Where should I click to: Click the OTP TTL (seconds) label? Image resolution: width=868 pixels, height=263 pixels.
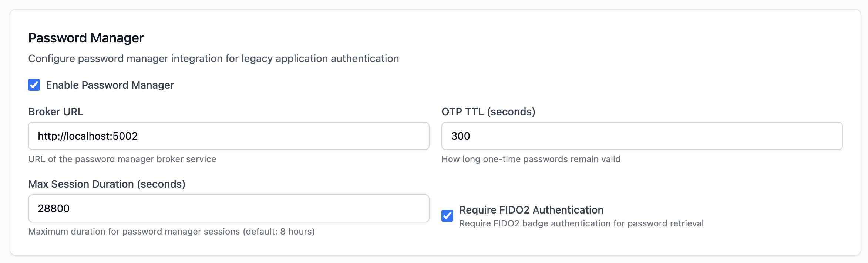pos(488,112)
